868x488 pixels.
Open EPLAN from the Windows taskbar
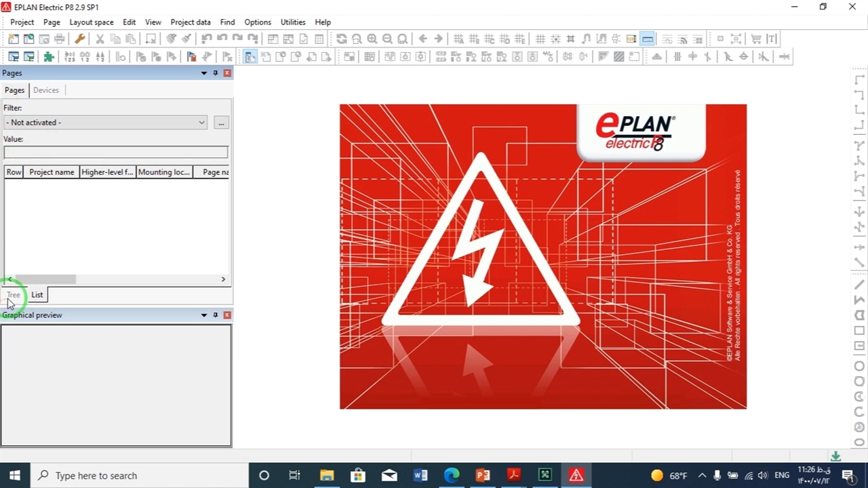tap(576, 475)
